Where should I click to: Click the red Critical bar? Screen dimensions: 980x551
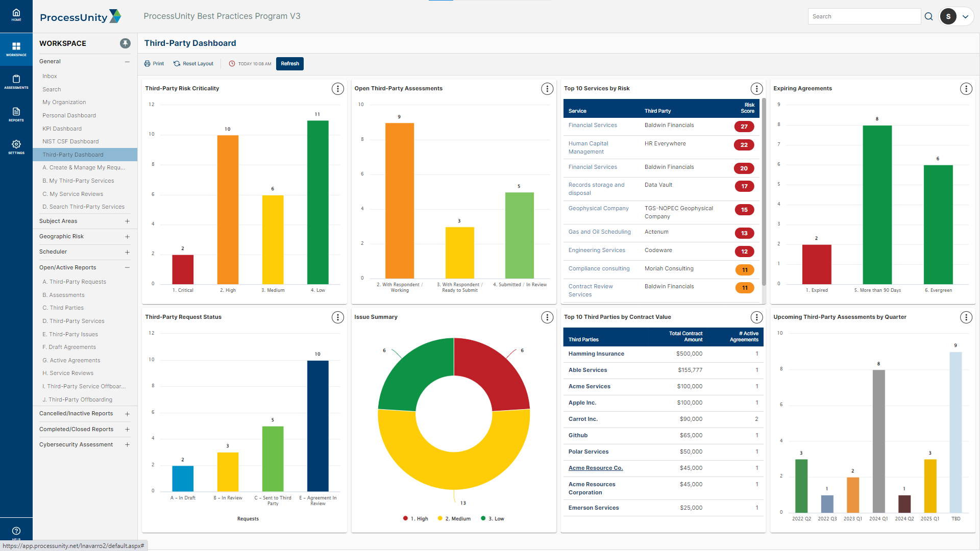pyautogui.click(x=183, y=269)
